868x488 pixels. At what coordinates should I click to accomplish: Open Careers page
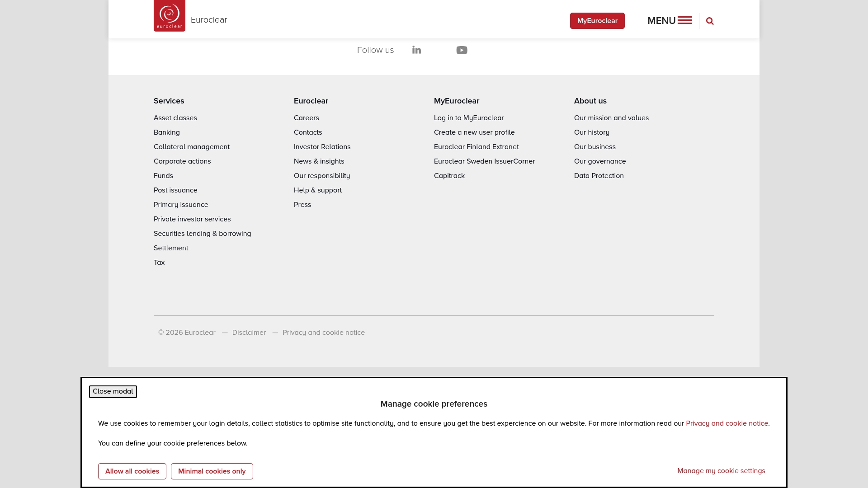click(x=307, y=118)
